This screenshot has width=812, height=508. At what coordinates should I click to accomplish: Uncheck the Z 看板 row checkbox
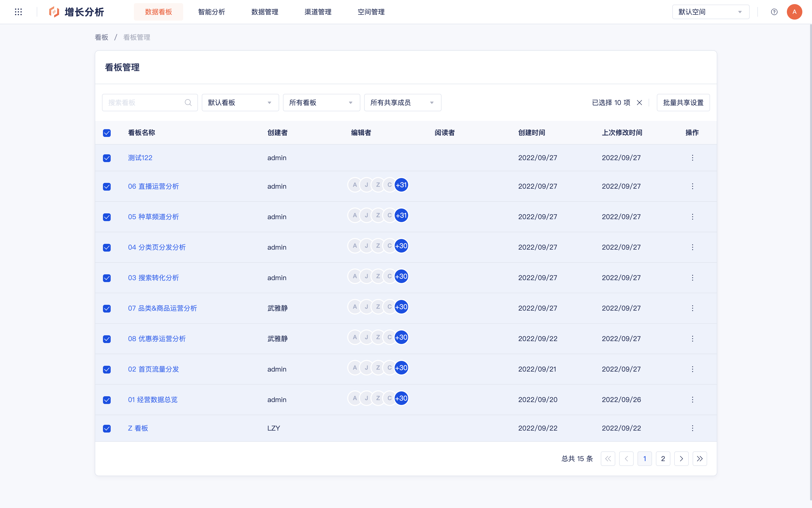tap(107, 429)
